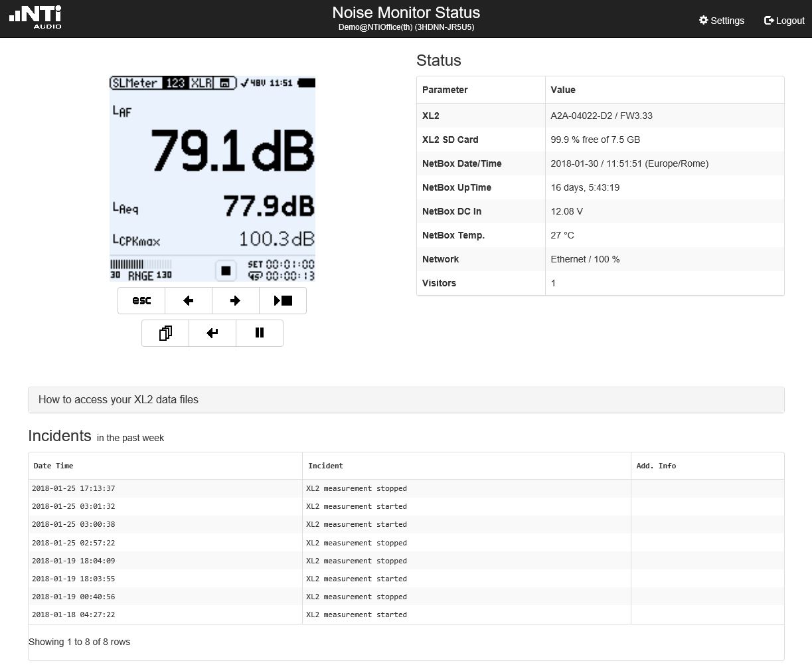Click the 79.1 dB LAF reading
The image size is (812, 667).
pos(232,150)
